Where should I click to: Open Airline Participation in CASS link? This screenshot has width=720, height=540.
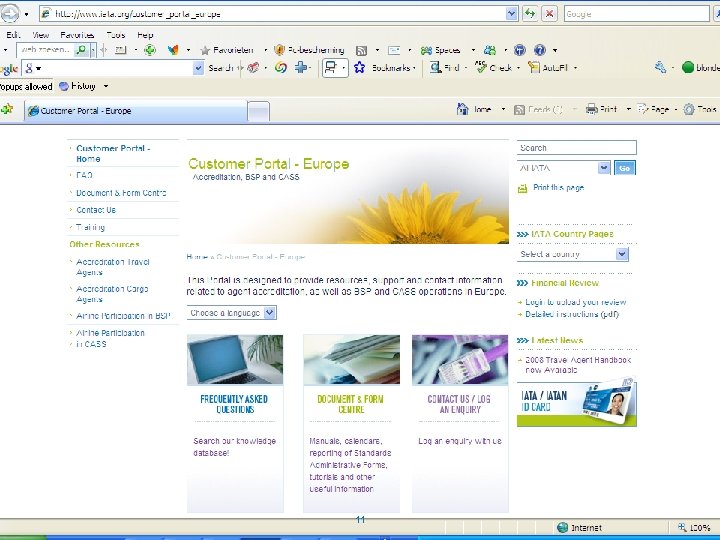[x=110, y=338]
